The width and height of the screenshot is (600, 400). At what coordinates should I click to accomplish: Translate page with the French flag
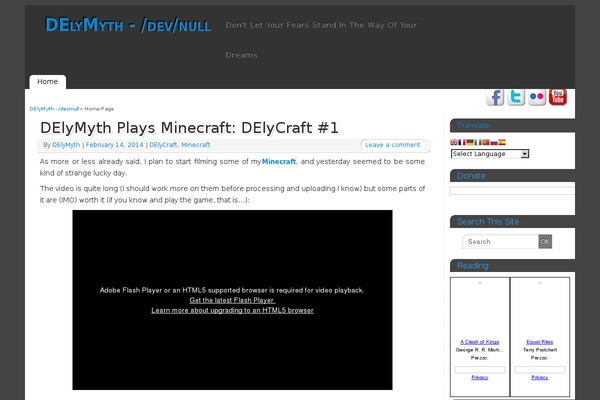coord(462,142)
